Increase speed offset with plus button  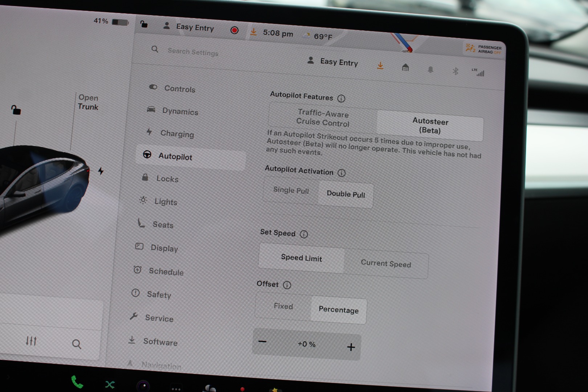click(x=351, y=347)
